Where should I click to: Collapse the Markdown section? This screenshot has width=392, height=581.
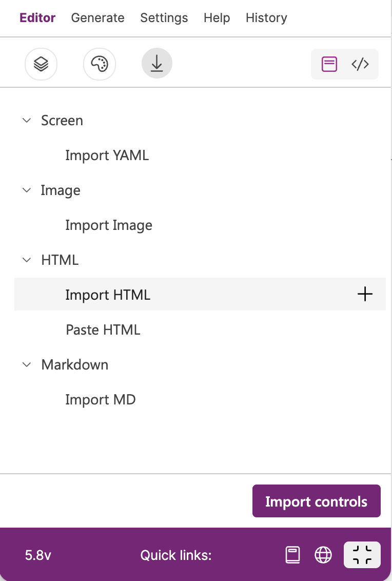pyautogui.click(x=27, y=364)
